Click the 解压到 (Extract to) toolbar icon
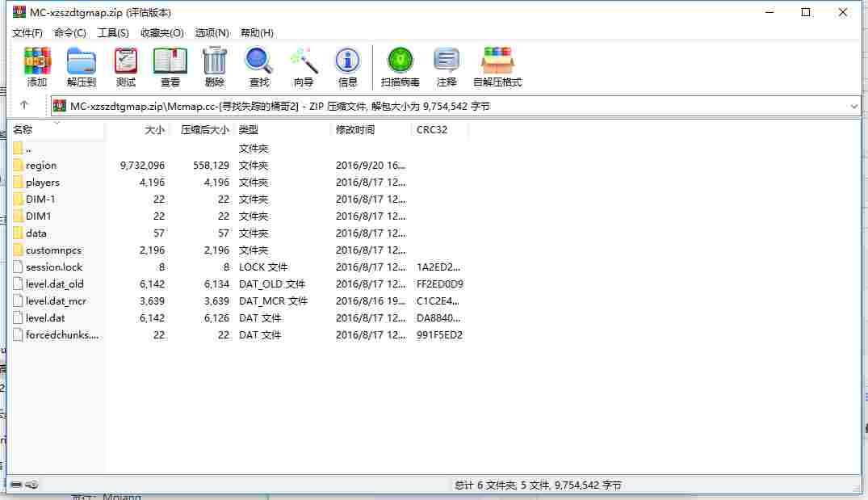Viewport: 868px width, 500px height. coord(82,61)
